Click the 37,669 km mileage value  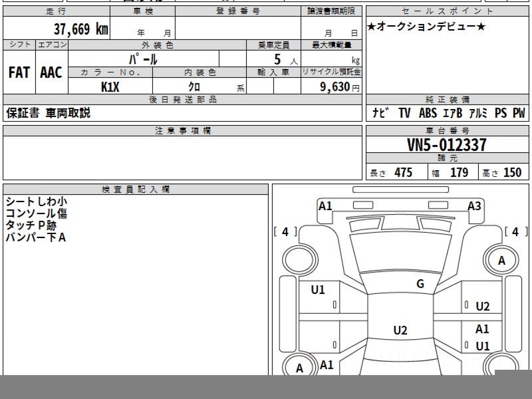(81, 29)
